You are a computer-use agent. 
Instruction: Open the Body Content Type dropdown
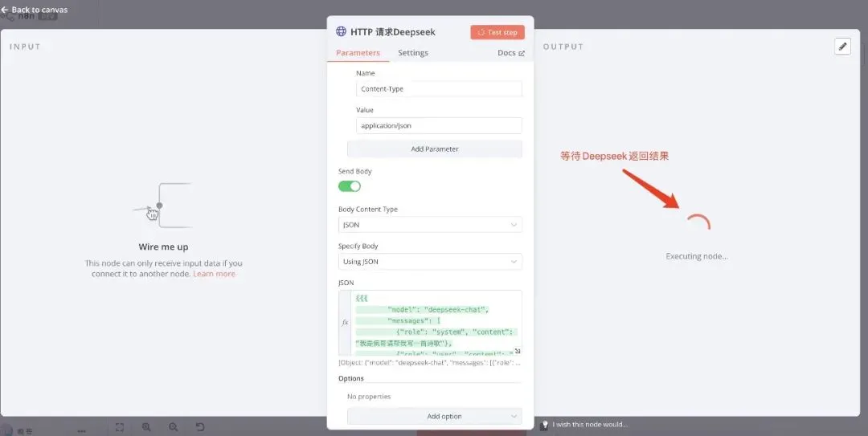[430, 225]
